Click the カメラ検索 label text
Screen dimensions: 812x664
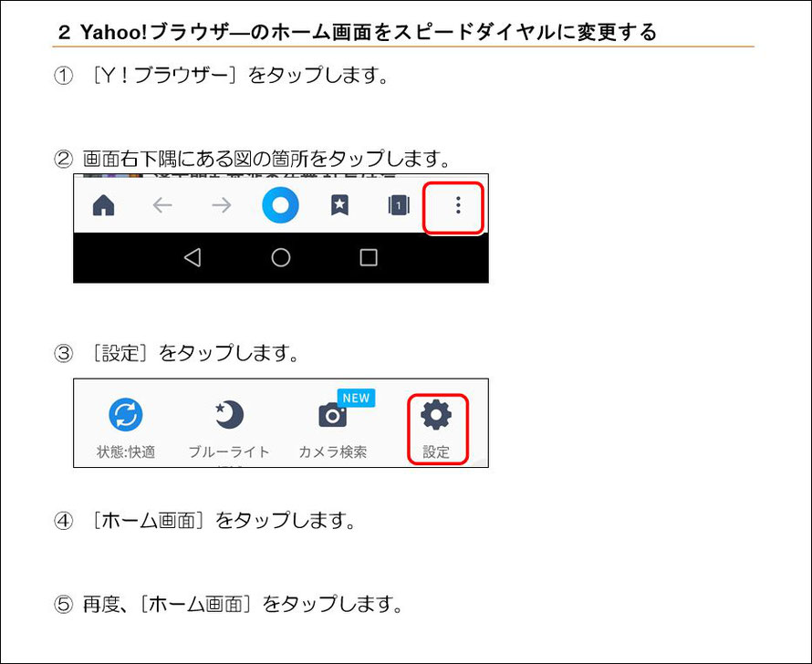tap(333, 451)
